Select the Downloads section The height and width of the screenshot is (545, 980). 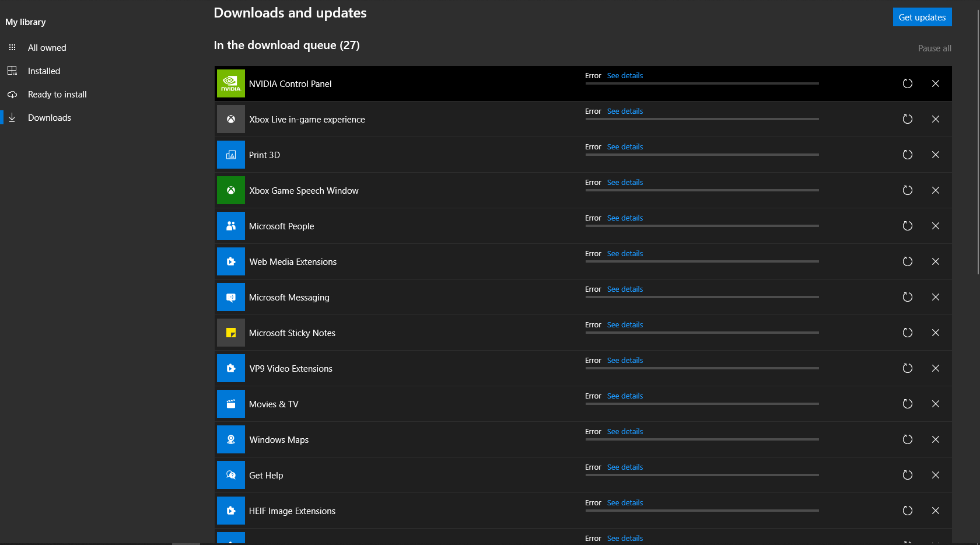50,118
